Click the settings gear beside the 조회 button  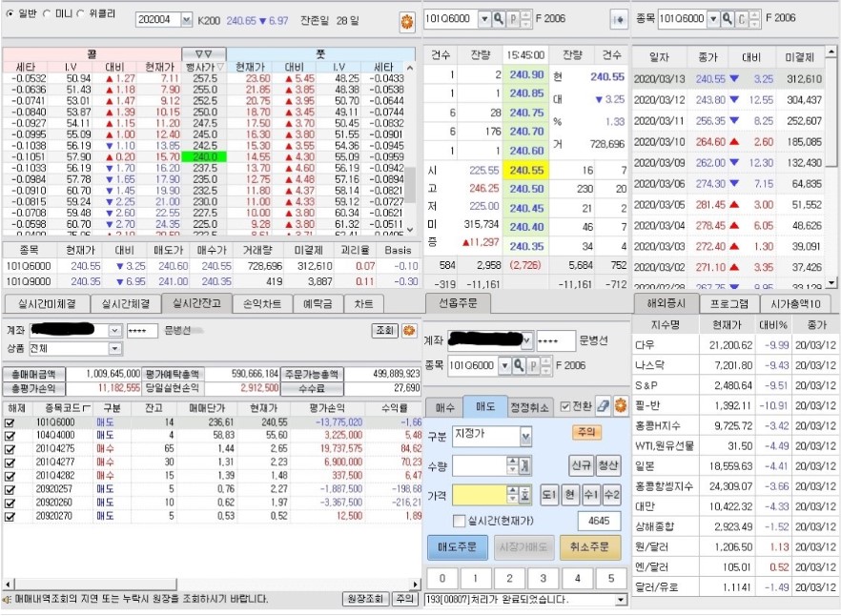409,330
